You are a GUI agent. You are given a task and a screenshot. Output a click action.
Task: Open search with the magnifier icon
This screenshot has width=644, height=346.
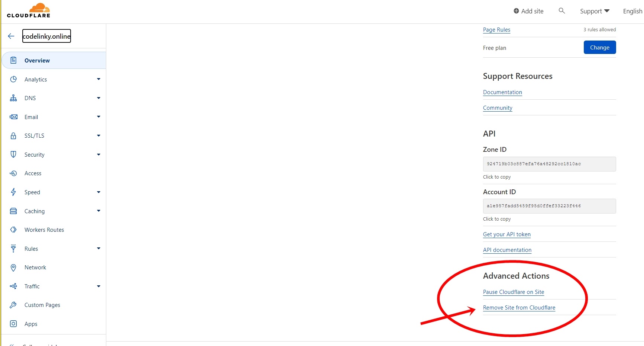[x=562, y=11]
